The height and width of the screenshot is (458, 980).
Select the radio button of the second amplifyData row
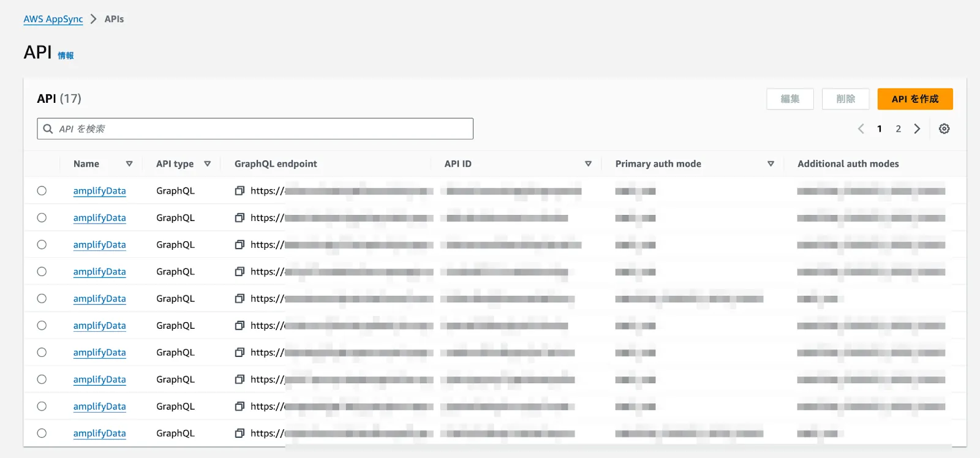pyautogui.click(x=42, y=217)
